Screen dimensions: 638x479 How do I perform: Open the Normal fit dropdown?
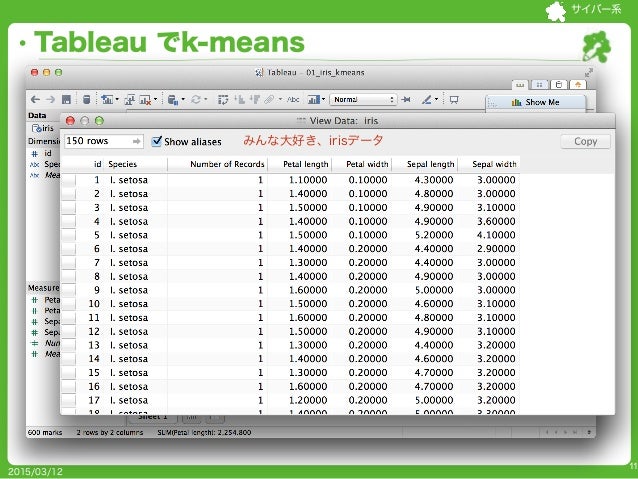[363, 99]
